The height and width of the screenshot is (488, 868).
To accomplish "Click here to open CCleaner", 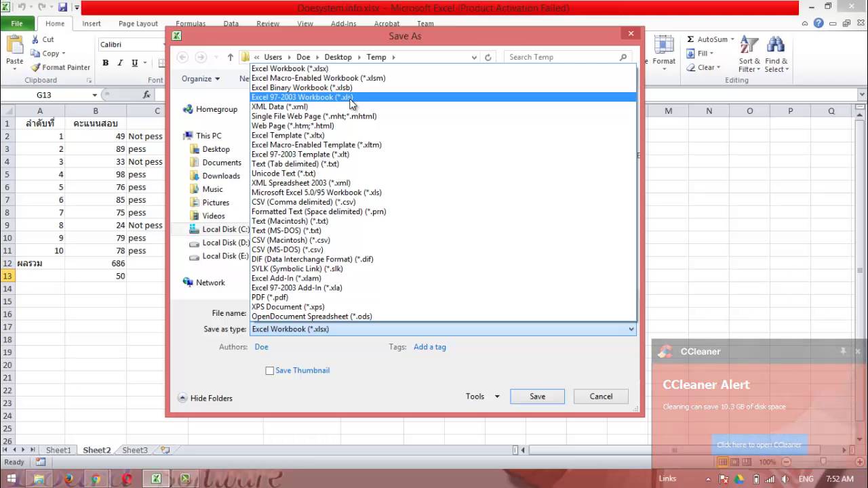I will click(x=759, y=445).
